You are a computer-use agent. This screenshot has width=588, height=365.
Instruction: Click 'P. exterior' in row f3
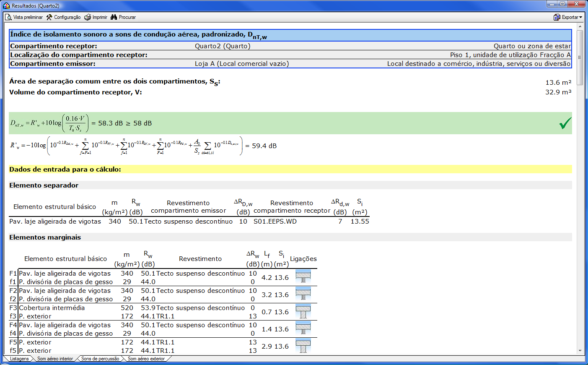(x=35, y=316)
